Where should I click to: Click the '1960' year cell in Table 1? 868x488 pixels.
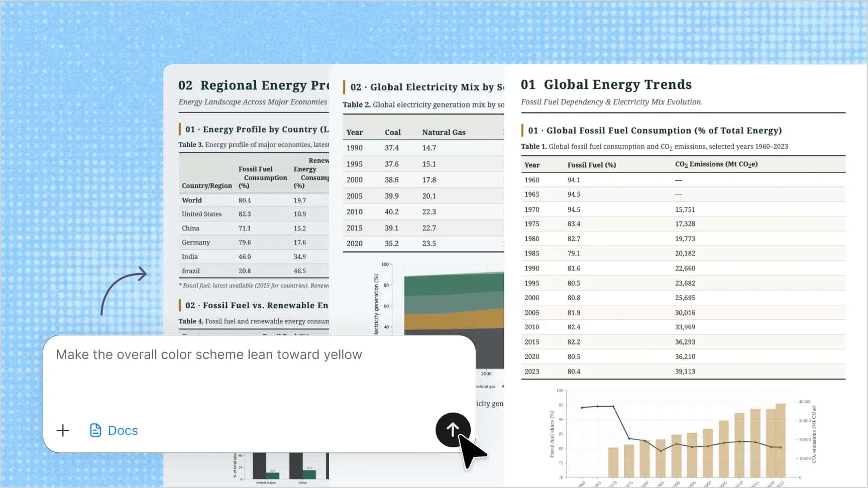tap(532, 180)
